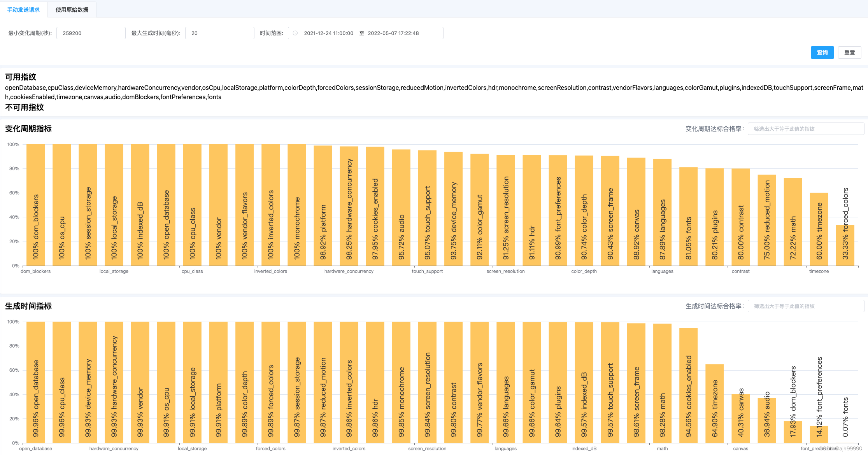Open the end date 2022-05-07 picker
868x455 pixels.
(x=393, y=33)
